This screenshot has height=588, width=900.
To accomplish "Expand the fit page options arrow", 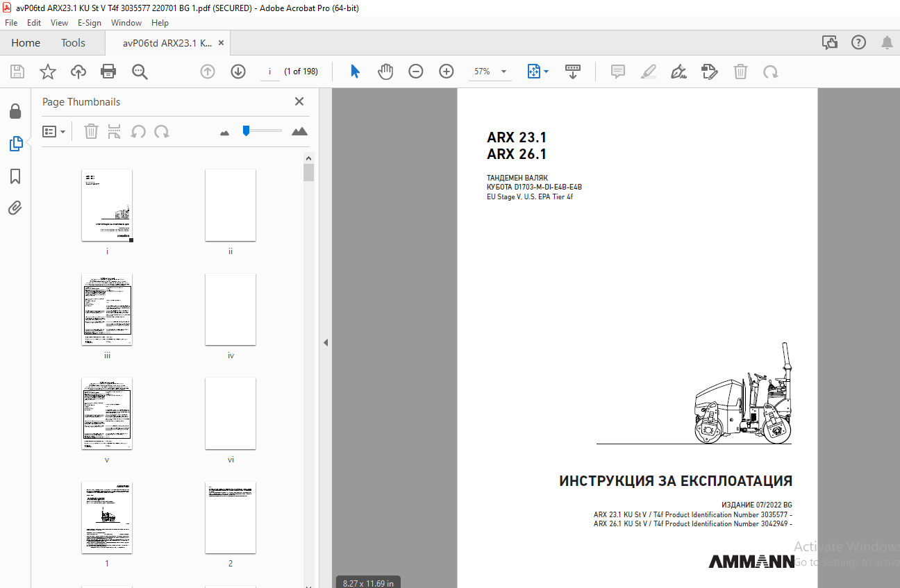I will [x=547, y=72].
